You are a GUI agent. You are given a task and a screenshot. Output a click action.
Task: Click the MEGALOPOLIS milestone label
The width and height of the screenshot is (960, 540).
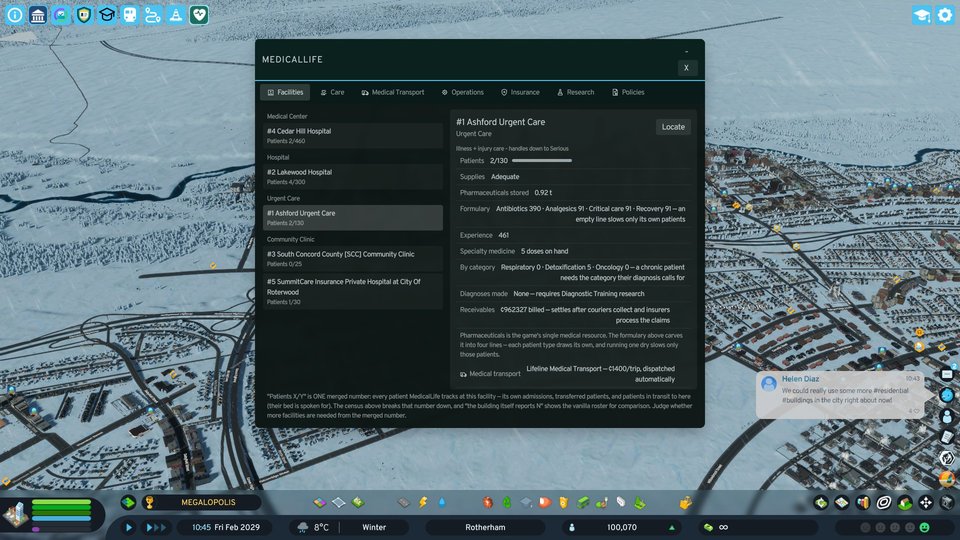pyautogui.click(x=208, y=502)
